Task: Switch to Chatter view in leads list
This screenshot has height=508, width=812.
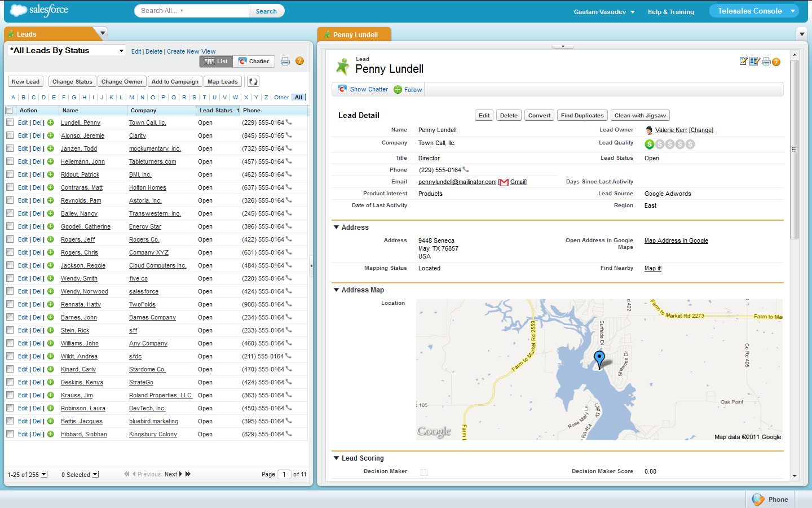Action: (x=254, y=62)
